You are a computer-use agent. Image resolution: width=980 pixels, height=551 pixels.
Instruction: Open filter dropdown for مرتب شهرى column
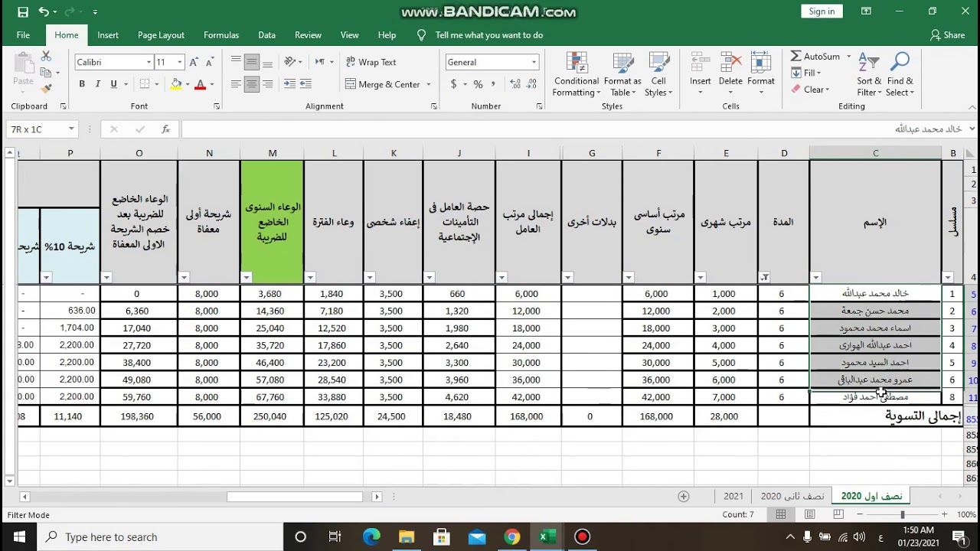tap(701, 278)
